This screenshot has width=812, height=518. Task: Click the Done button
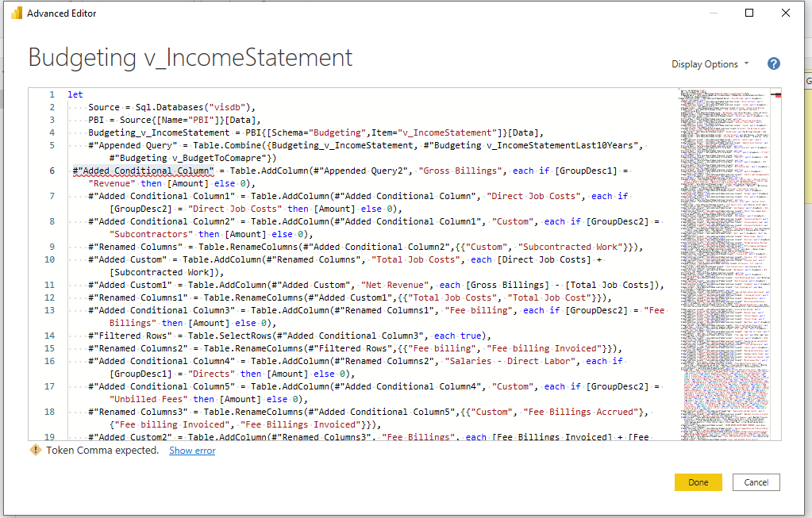pyautogui.click(x=698, y=482)
